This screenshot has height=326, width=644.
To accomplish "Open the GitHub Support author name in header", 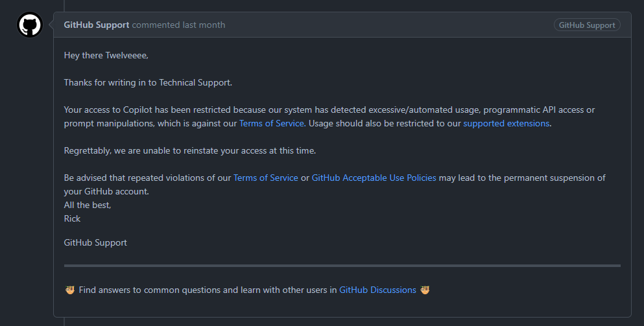I will point(96,25).
